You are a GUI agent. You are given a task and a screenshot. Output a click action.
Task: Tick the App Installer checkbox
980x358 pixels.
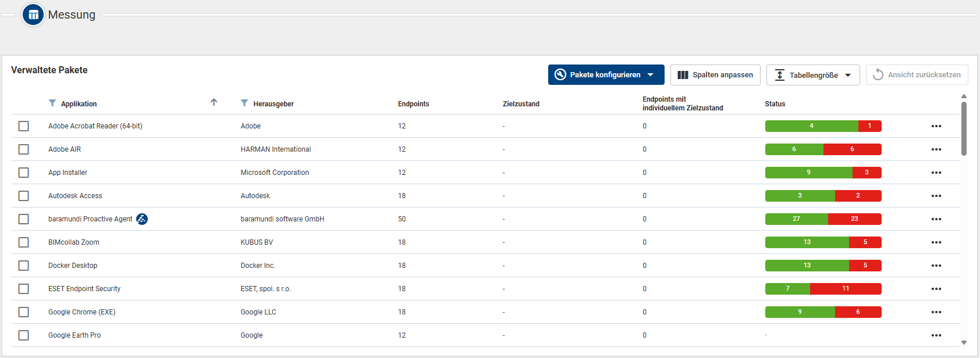coord(23,173)
